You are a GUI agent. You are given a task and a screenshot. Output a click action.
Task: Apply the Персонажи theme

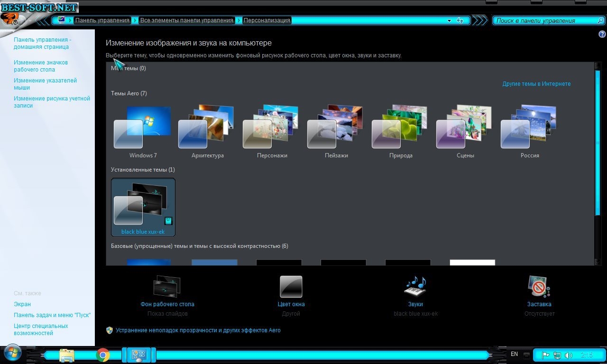272,131
